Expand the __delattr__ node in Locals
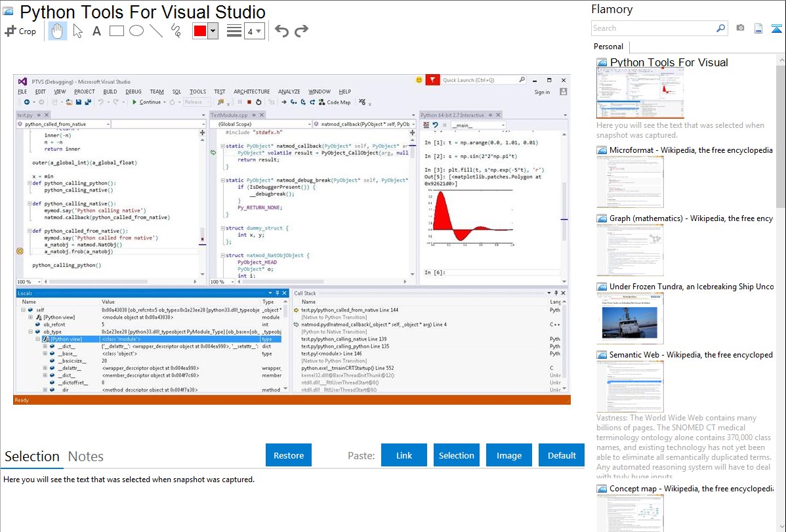Viewport: 786px width, 532px height. [45, 368]
